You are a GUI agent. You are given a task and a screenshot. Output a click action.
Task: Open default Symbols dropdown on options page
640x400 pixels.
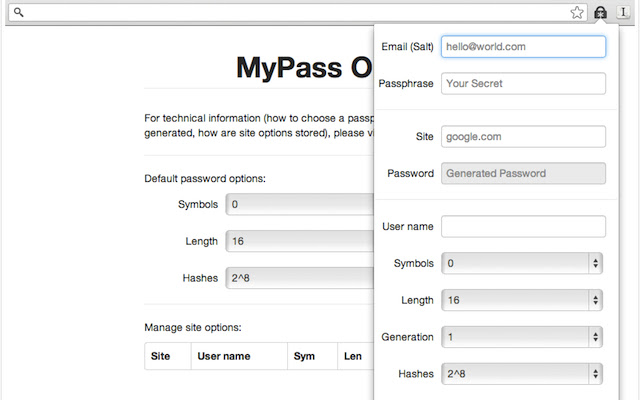tap(300, 204)
